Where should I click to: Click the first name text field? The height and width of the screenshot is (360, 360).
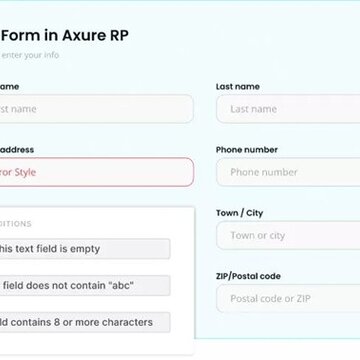[x=97, y=109]
